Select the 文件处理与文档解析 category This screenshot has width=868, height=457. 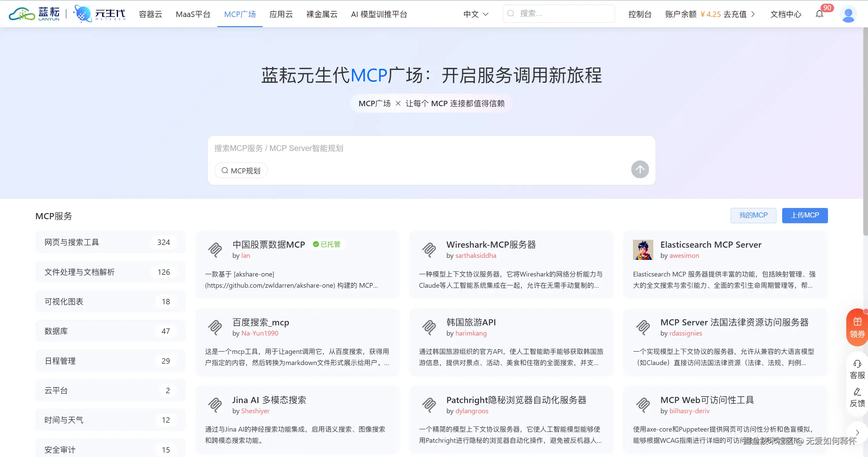tap(111, 272)
